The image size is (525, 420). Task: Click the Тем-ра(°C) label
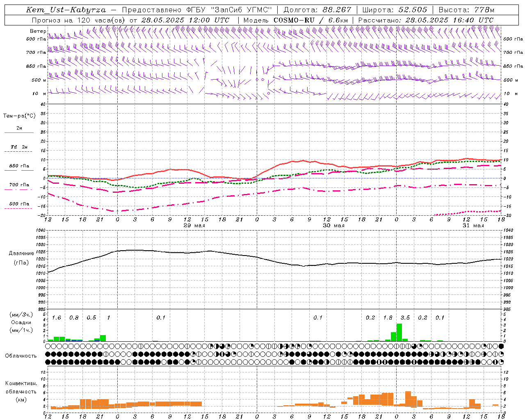coord(19,116)
